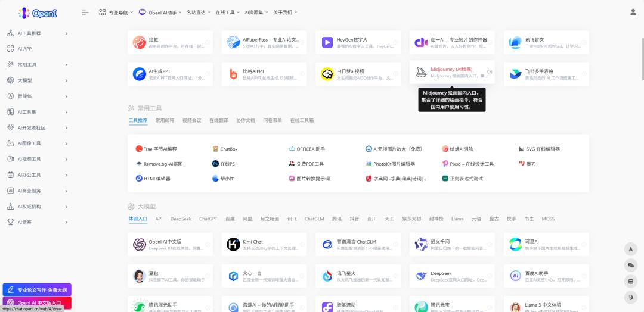The height and width of the screenshot is (312, 644).
Task: Open AI资源集 menu
Action: click(256, 13)
